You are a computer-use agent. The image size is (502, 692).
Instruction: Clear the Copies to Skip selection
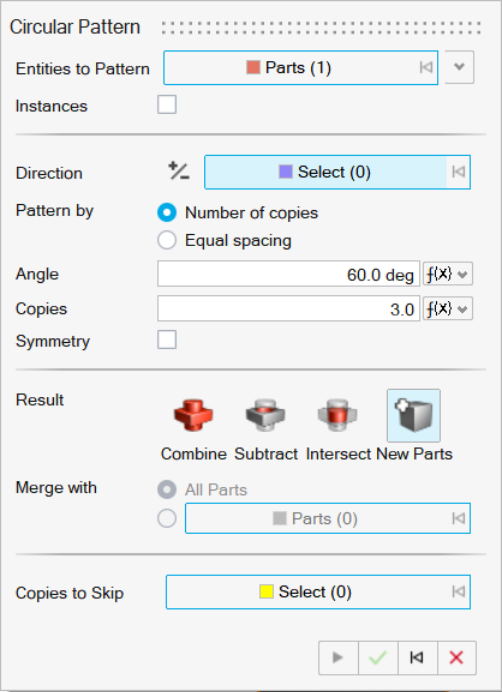click(x=459, y=592)
